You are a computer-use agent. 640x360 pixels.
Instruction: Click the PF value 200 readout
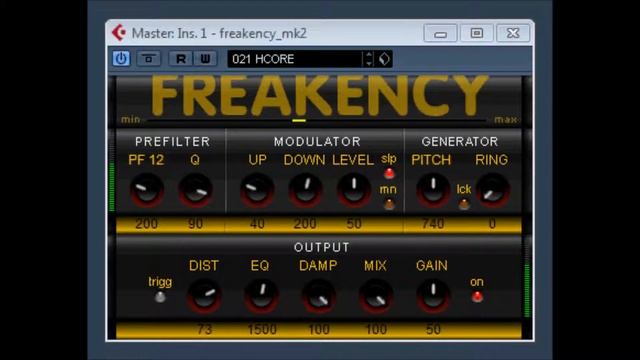(147, 224)
